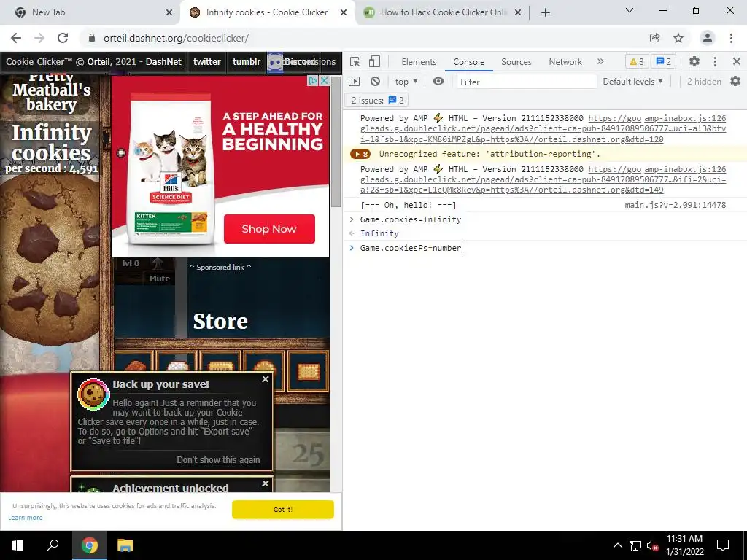
Task: Click the Game.cookies=Infinity console entry
Action: (411, 219)
